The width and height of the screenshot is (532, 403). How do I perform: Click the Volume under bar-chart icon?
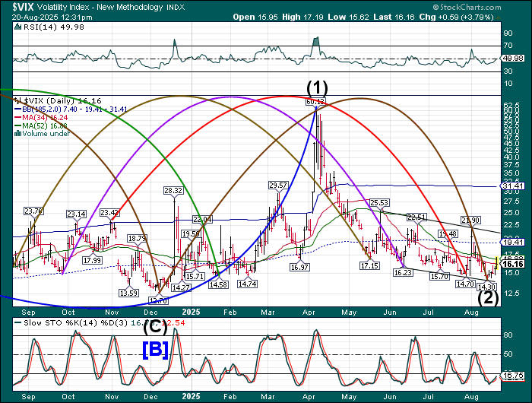tap(17, 134)
